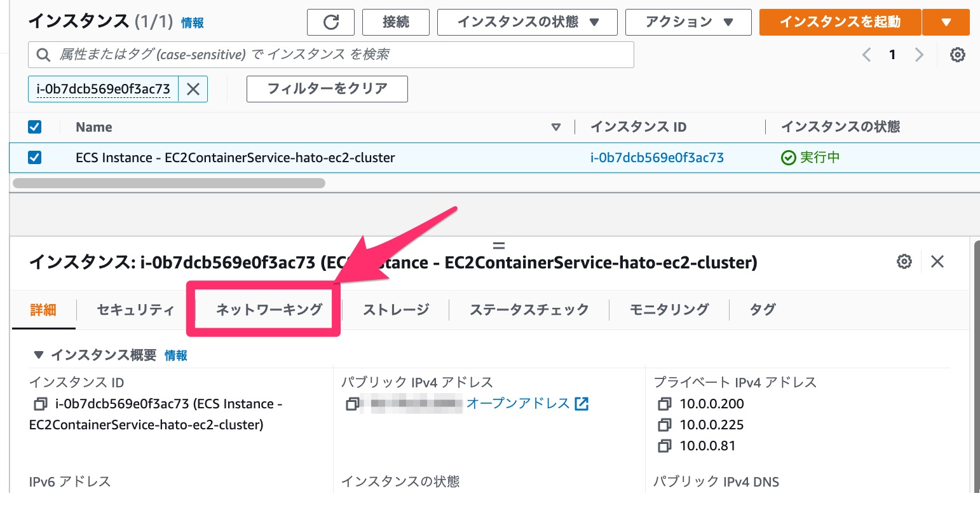Click the search magnifier in the filter bar

click(43, 55)
